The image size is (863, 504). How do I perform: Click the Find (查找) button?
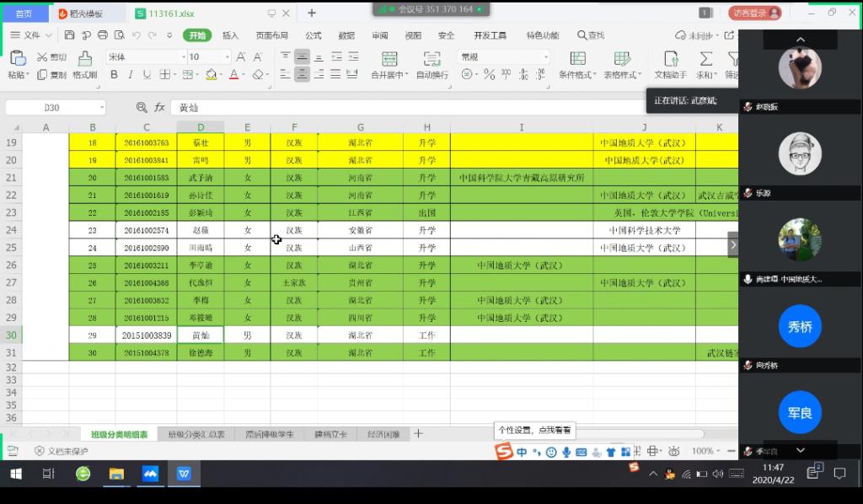pyautogui.click(x=591, y=35)
